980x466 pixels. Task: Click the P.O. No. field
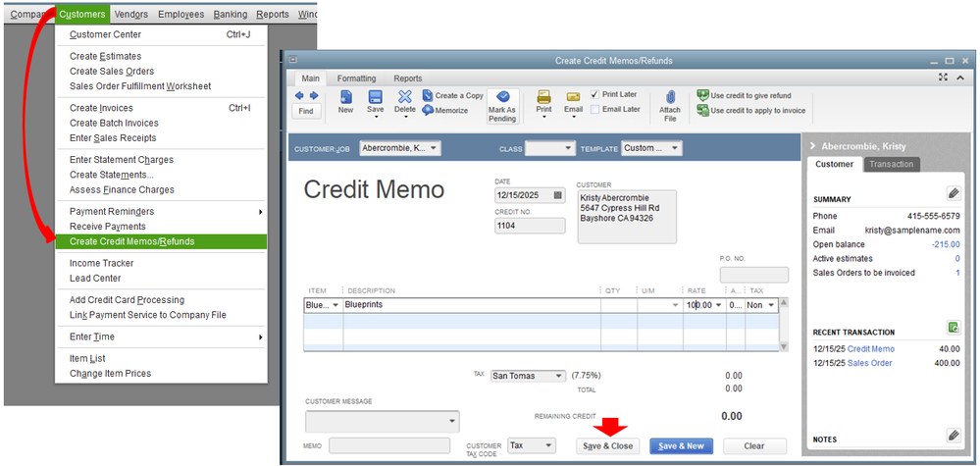[754, 275]
